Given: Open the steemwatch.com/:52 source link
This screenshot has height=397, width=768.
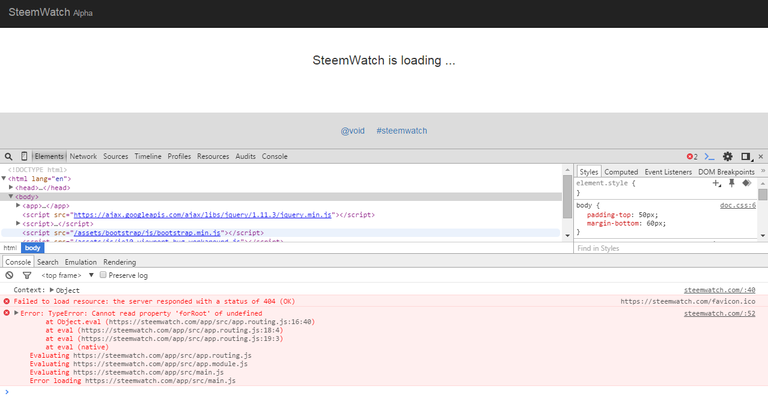Looking at the screenshot, I should click(720, 313).
